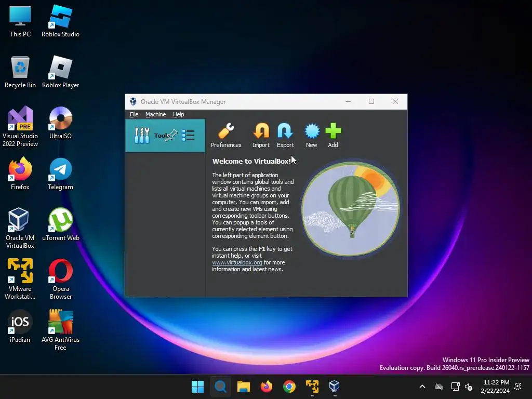Select UltraISO desktop shortcut
Image resolution: width=532 pixels, height=399 pixels.
tap(60, 123)
